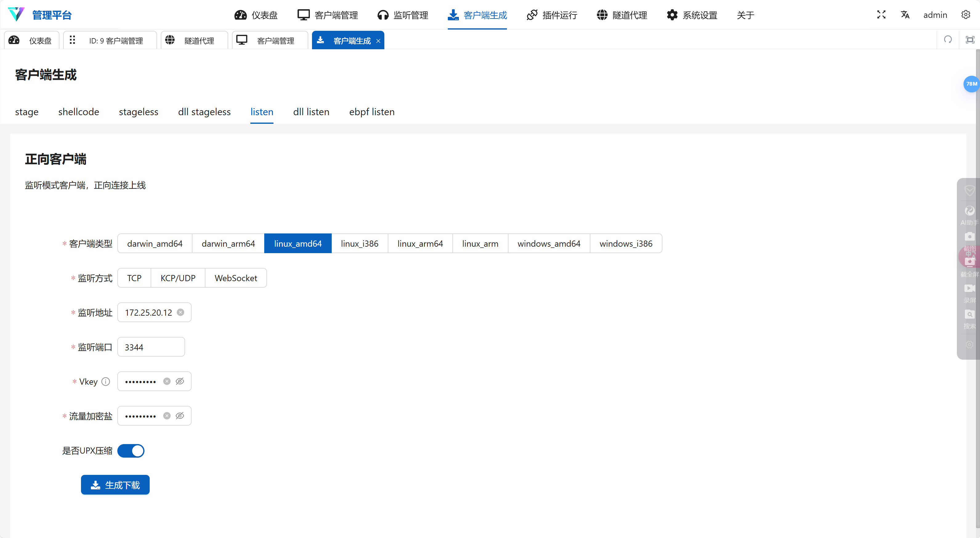This screenshot has width=980, height=538.
Task: Select windows_amd64 client type
Action: (549, 244)
